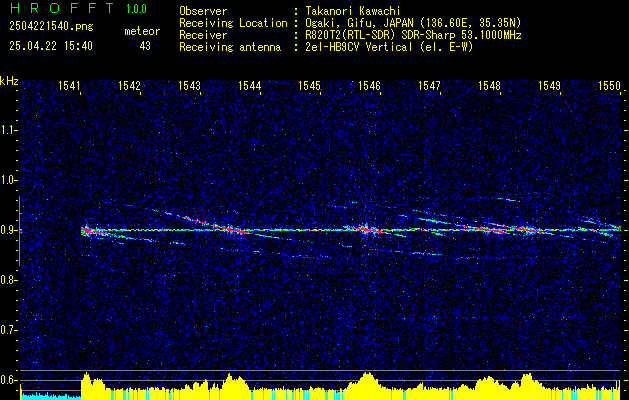Click the gray vertical frequency range bar near 0.9

tap(19, 231)
